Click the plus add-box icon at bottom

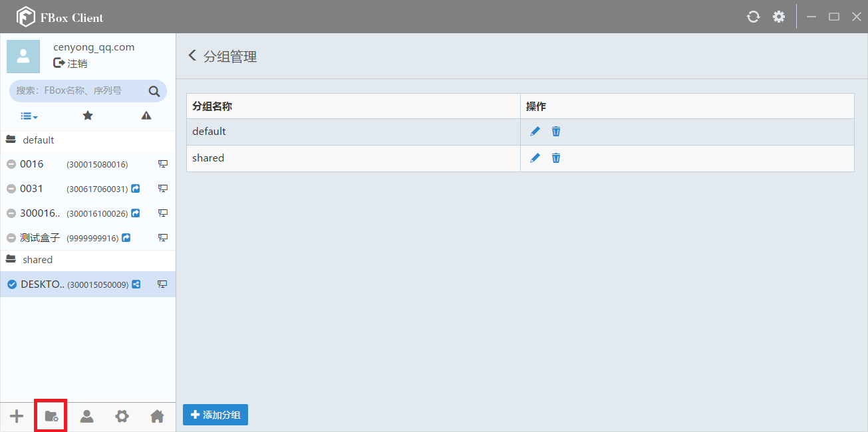point(17,416)
